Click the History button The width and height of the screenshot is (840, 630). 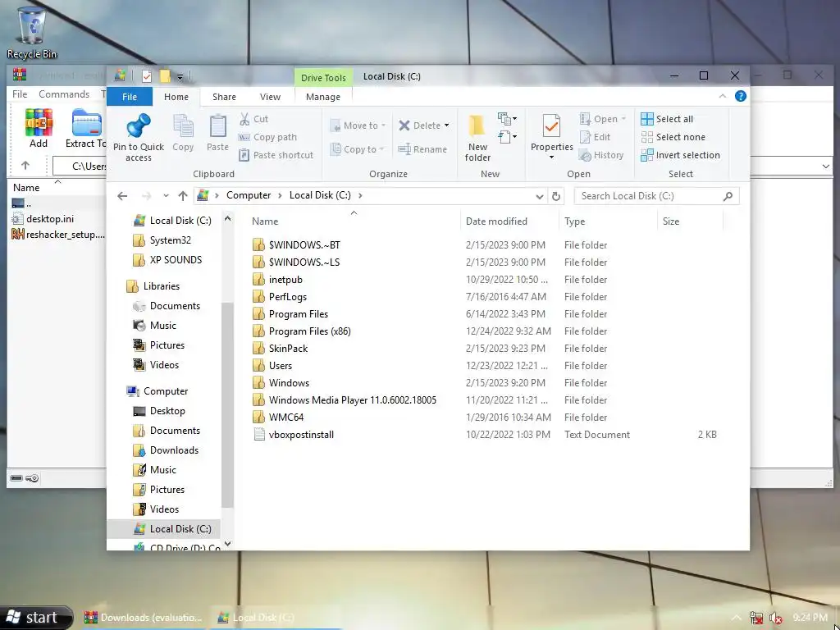point(601,155)
